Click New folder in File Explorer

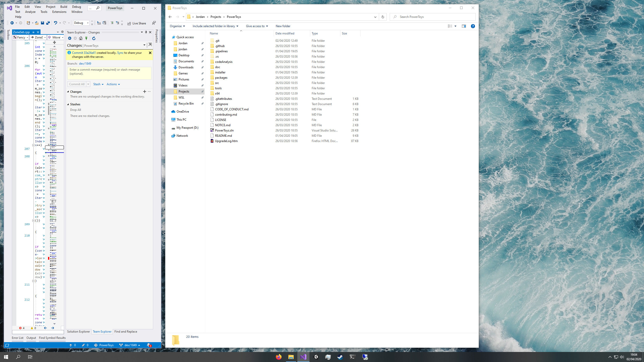[x=283, y=26]
